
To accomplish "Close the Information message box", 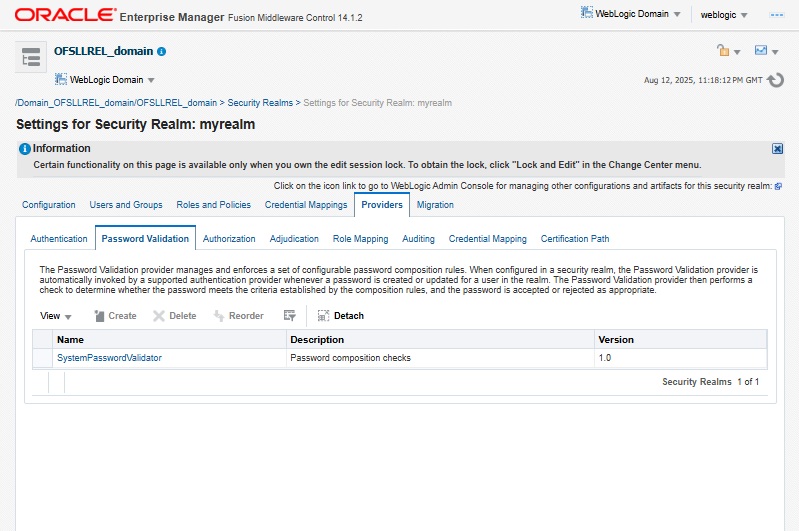I will 777,148.
